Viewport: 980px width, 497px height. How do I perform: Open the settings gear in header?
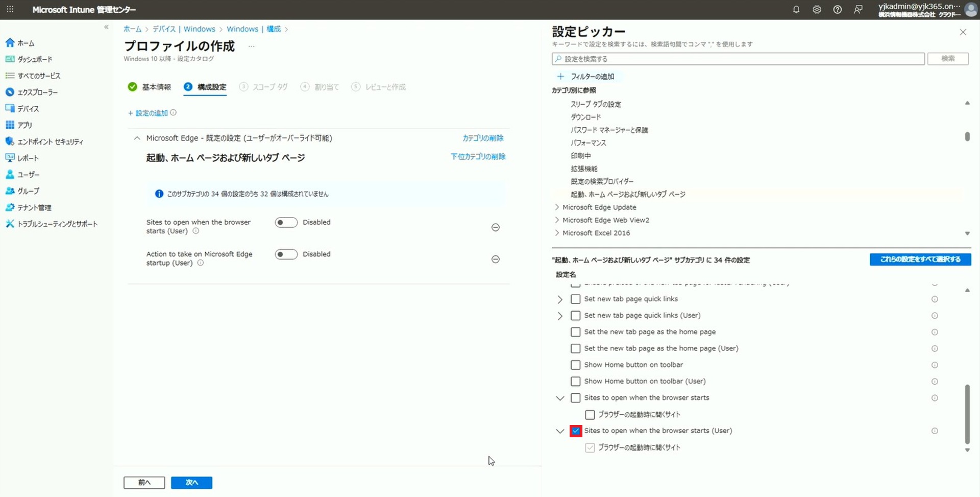pyautogui.click(x=817, y=10)
